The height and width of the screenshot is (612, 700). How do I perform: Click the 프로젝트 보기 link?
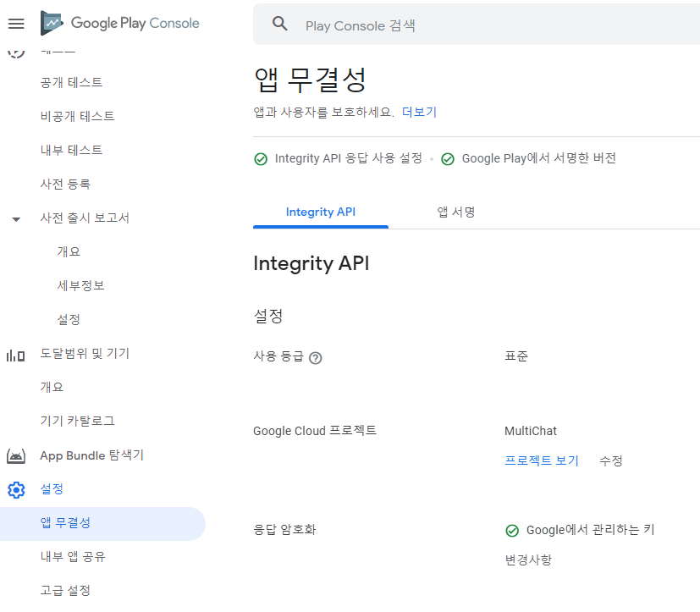click(542, 460)
